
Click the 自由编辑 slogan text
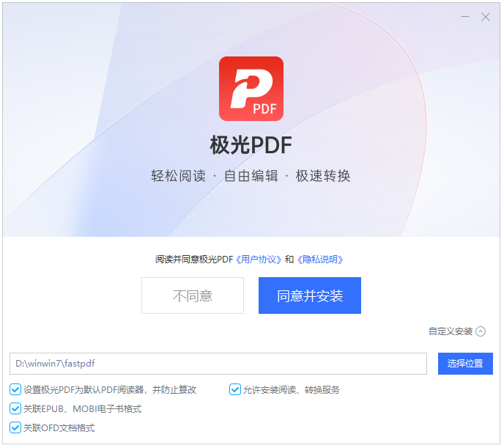pyautogui.click(x=251, y=176)
